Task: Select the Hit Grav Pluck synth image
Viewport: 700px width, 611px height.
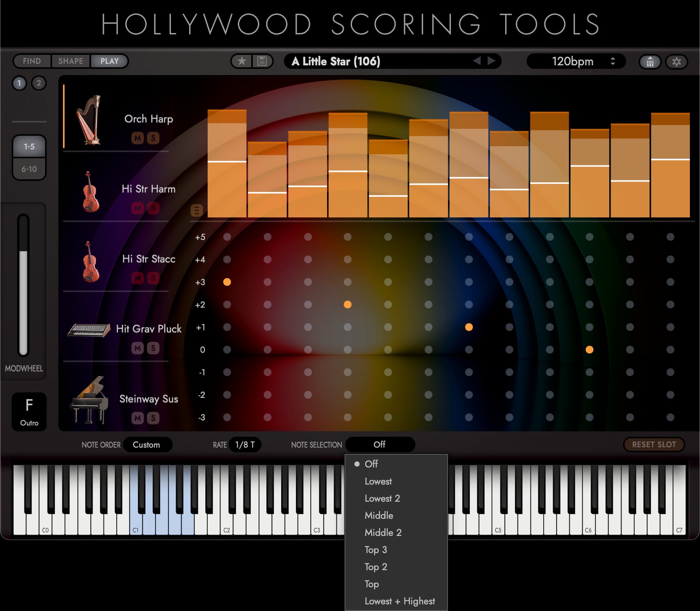Action: (89, 330)
